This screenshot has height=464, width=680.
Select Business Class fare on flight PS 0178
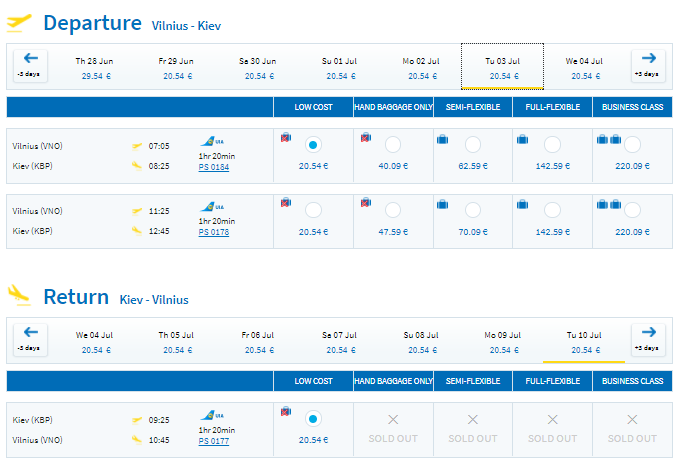click(632, 210)
